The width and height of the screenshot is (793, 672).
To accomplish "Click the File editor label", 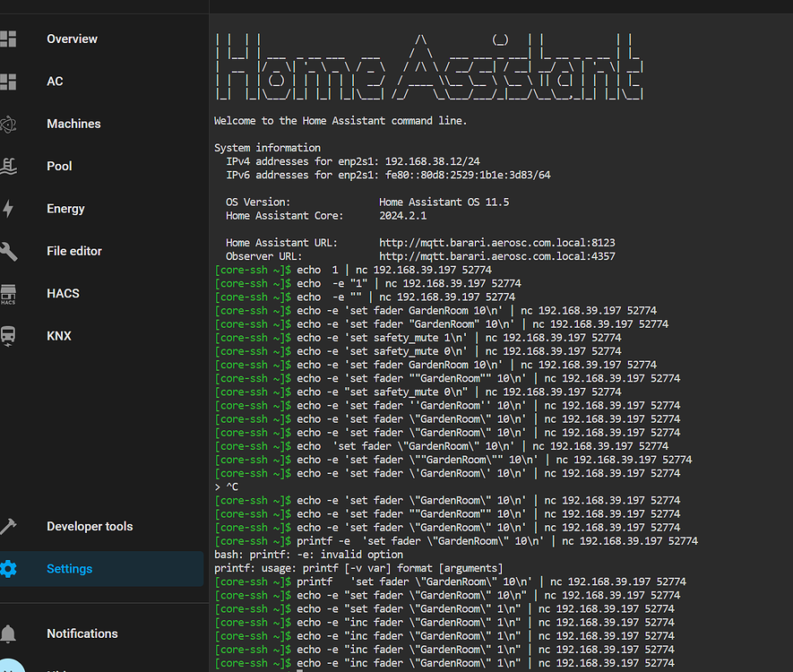I will click(73, 251).
